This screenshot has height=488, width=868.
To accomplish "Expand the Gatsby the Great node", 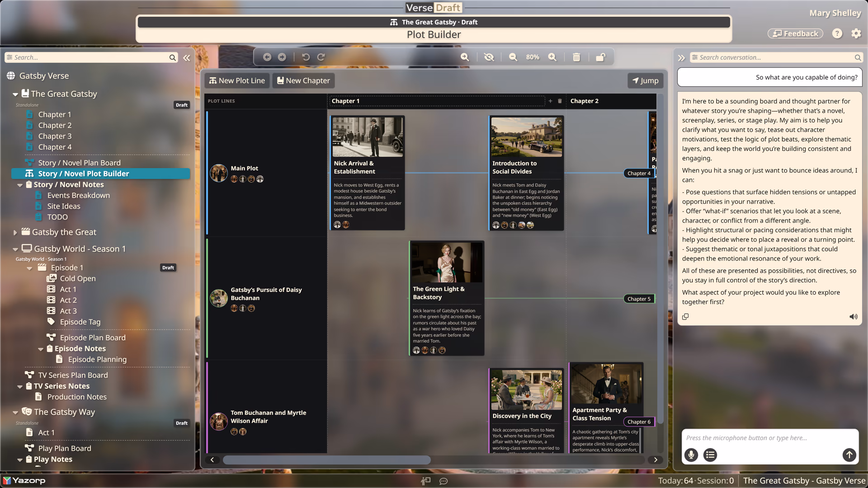I will coord(15,233).
